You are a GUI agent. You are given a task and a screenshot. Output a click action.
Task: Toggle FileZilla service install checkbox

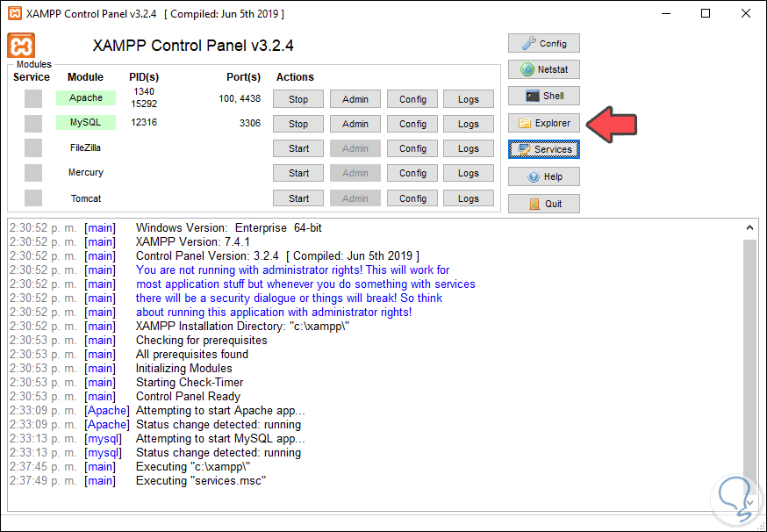pos(33,147)
